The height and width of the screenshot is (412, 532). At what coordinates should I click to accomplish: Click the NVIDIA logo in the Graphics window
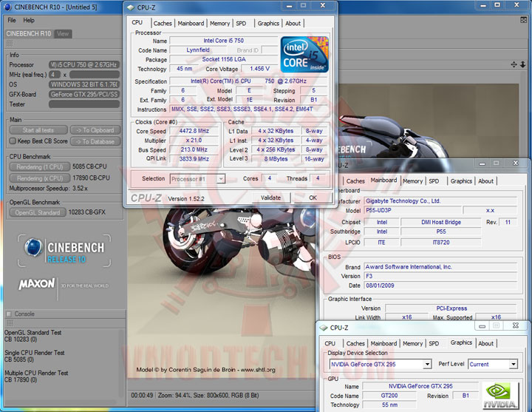(x=499, y=396)
